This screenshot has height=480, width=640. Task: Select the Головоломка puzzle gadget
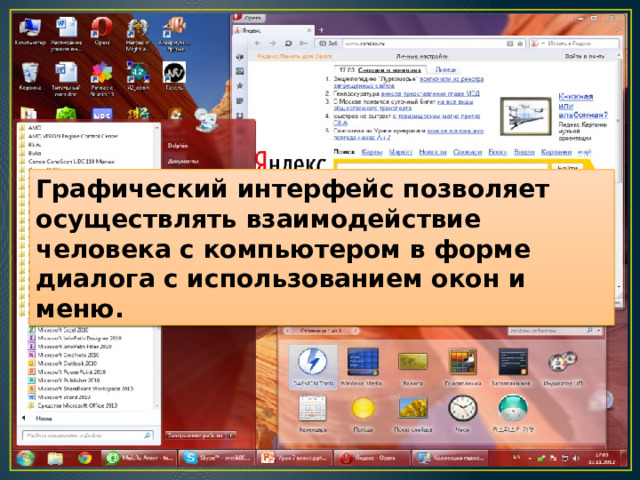point(462,367)
